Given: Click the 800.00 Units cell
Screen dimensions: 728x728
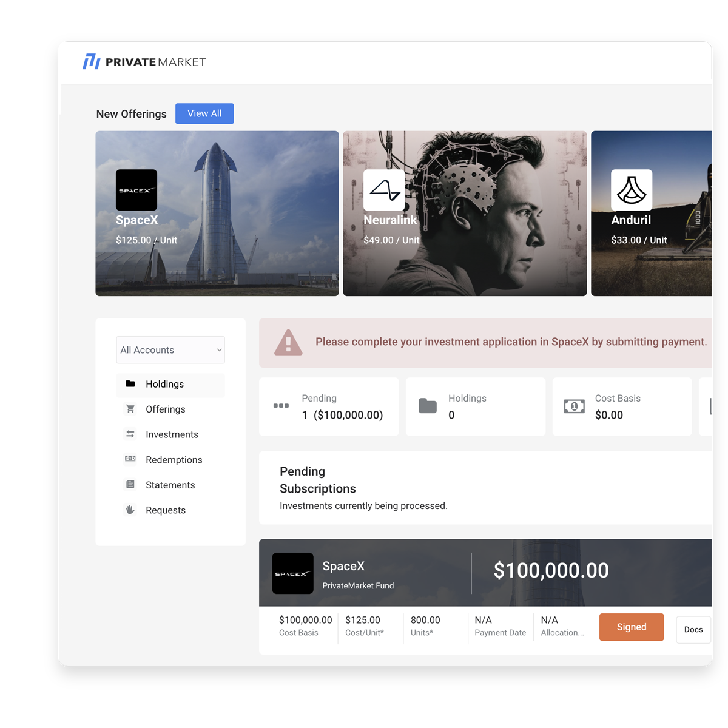Looking at the screenshot, I should (425, 625).
